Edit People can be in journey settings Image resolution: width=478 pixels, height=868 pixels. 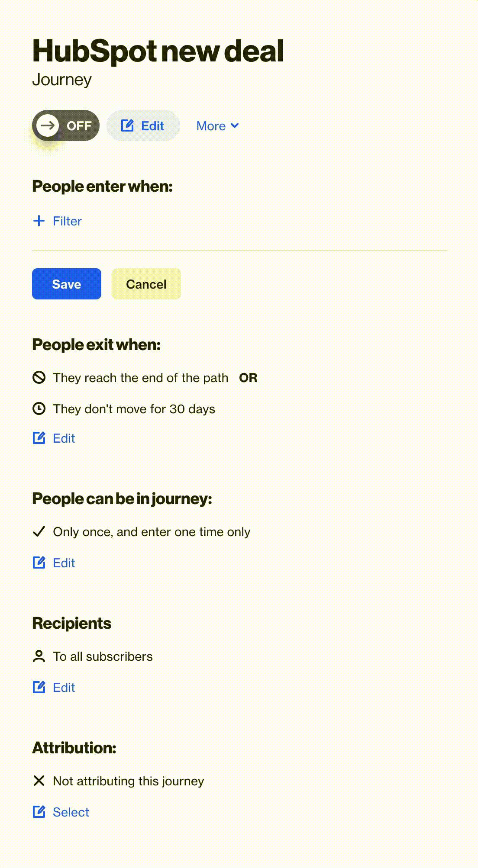[54, 563]
